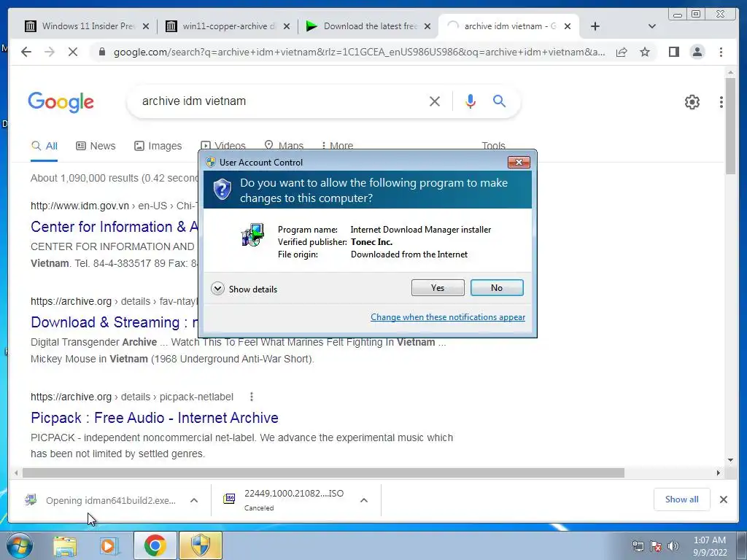Open 'Picpack : Free Audio - Internet Archive' result
The height and width of the screenshot is (560, 747).
pos(155,418)
